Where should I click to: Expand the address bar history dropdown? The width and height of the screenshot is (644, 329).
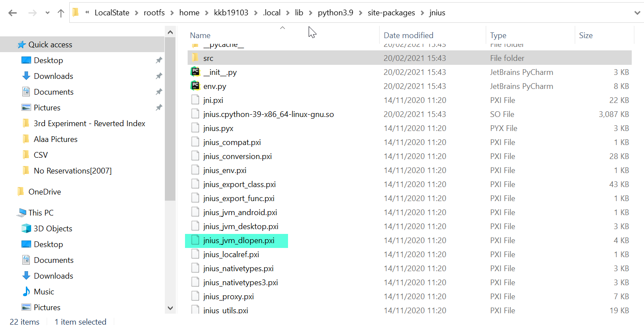(x=638, y=12)
